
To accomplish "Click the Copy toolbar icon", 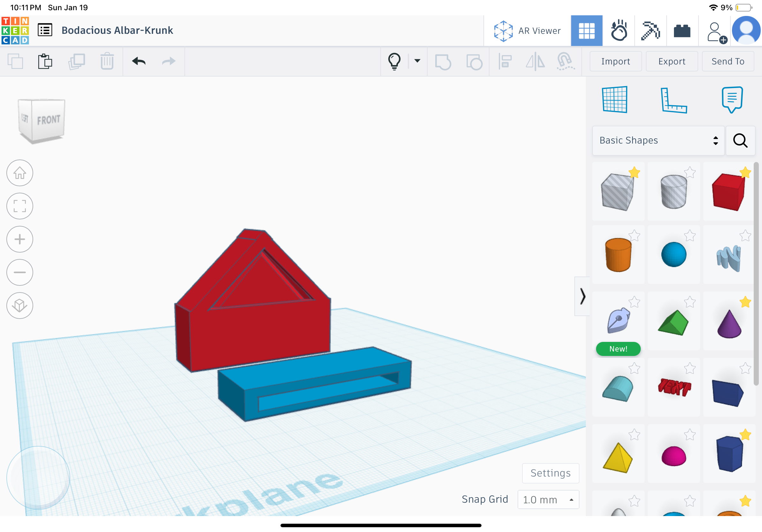I will click(15, 61).
